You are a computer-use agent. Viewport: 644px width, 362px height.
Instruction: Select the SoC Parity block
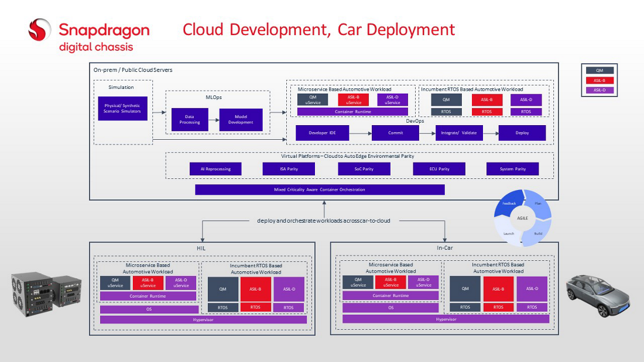364,169
